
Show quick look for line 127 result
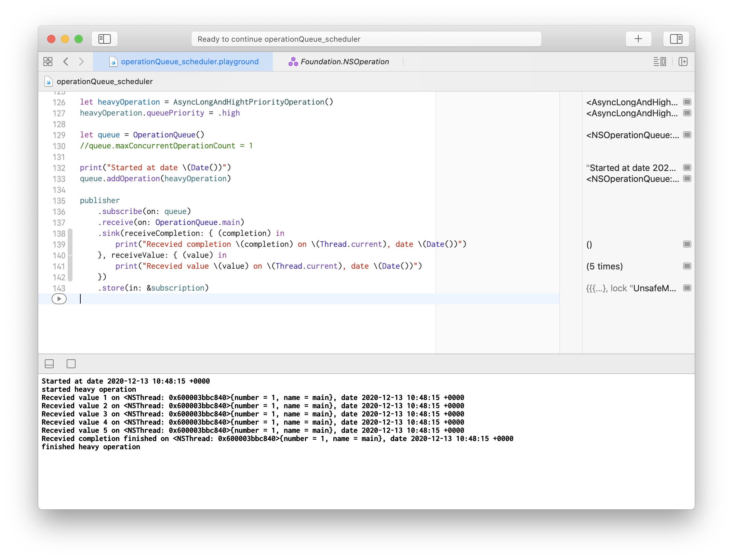click(687, 113)
